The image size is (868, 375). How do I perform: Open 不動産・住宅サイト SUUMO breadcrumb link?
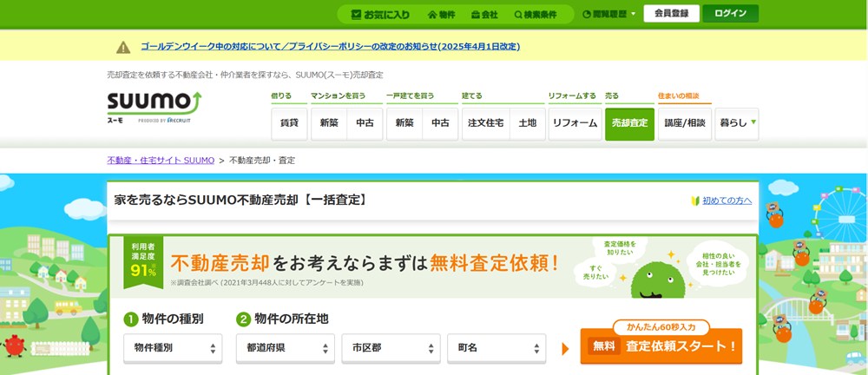161,161
